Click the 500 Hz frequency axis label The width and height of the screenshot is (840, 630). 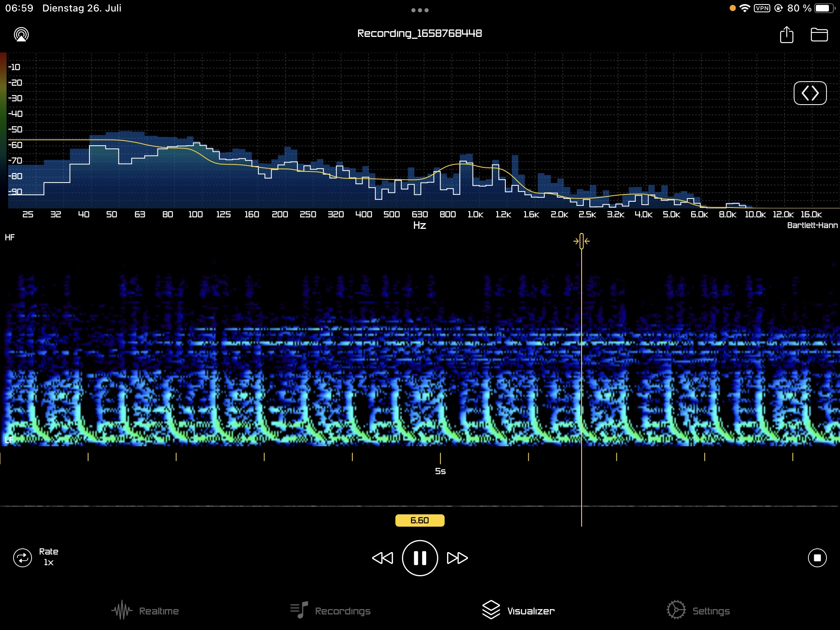[x=391, y=215]
